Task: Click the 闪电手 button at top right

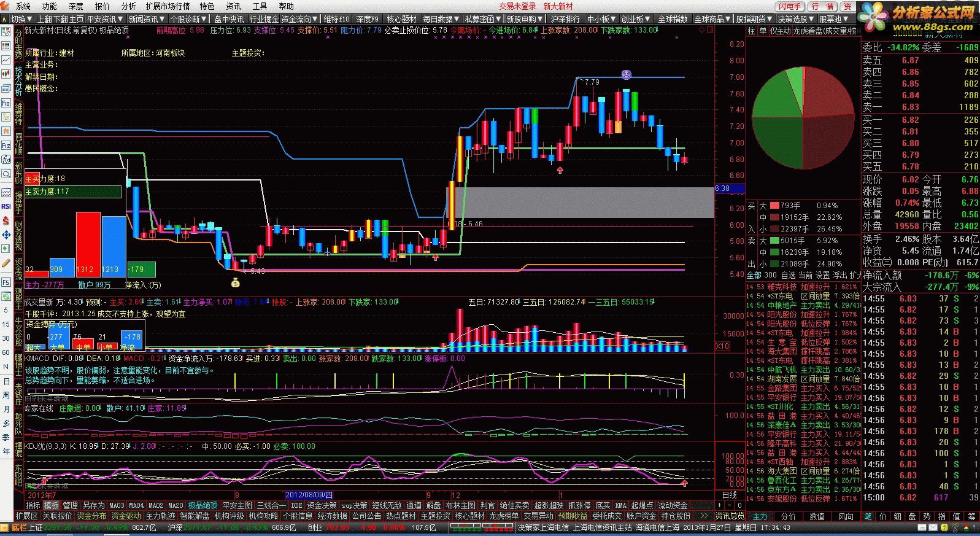Action: (790, 6)
